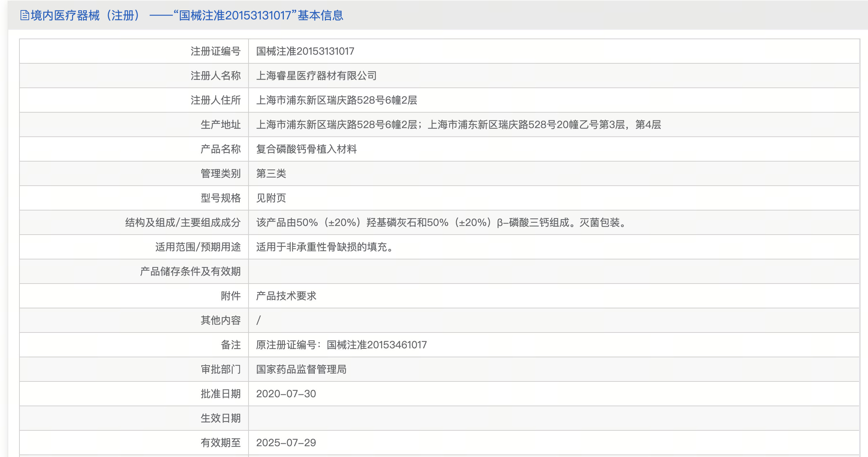Click the 生产地址 label

pos(221,125)
